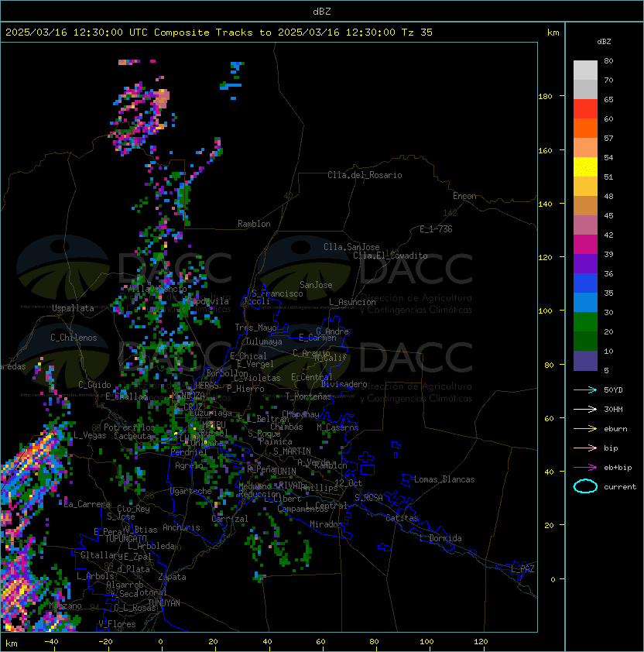The image size is (644, 652).
Task: Pick the red 60–65 dBZ swatch
Action: [585, 109]
